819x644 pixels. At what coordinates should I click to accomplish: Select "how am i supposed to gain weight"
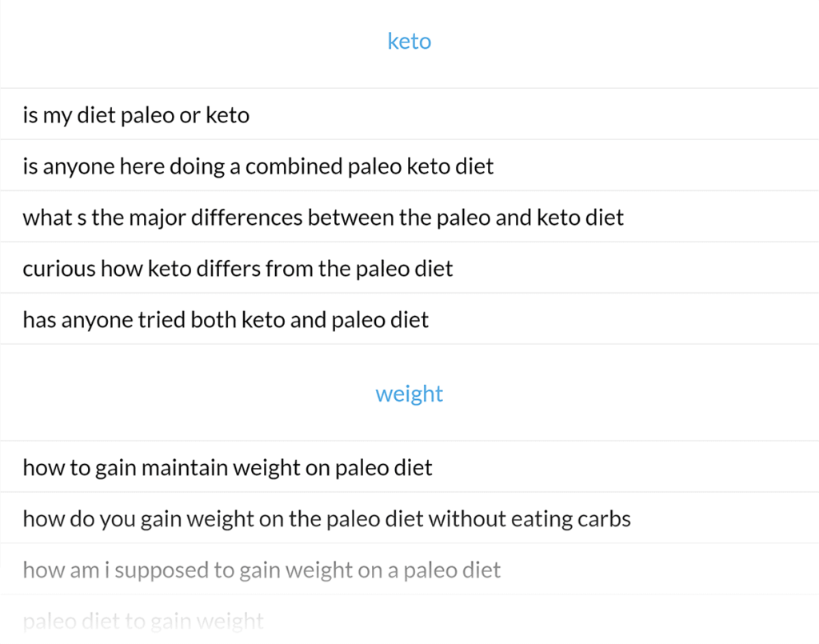click(x=262, y=570)
